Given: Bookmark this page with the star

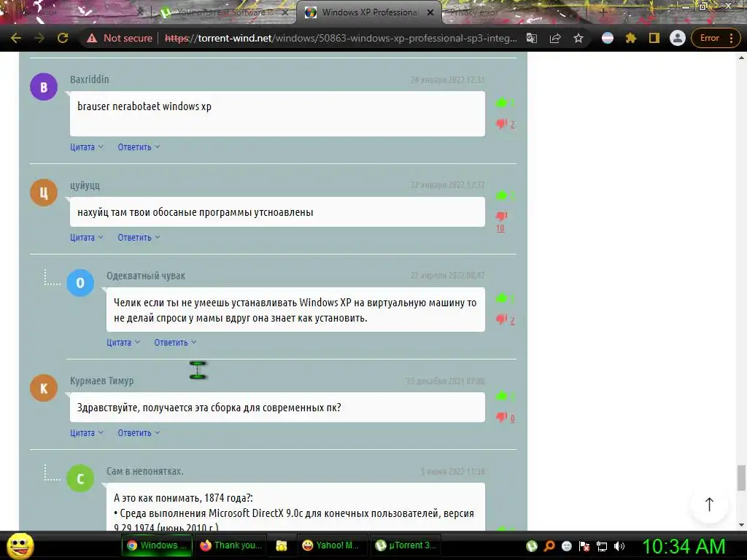Looking at the screenshot, I should point(578,38).
